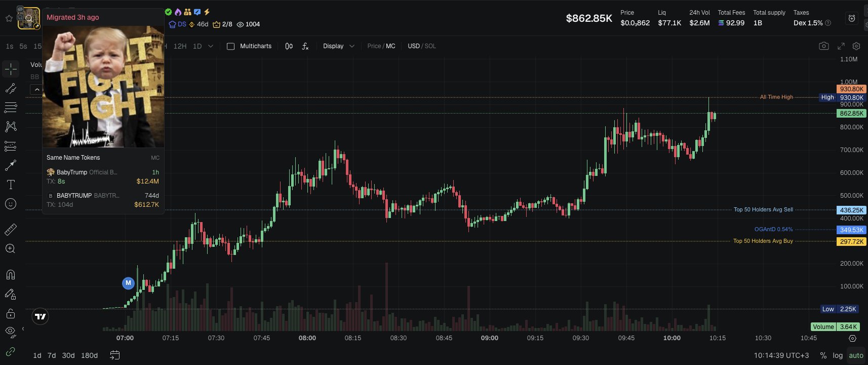868x365 pixels.
Task: Expand chart to fullscreen
Action: tap(841, 46)
